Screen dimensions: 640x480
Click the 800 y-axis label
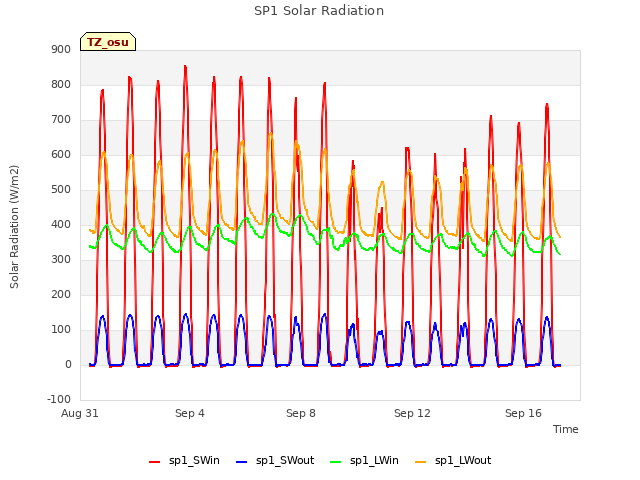(x=61, y=84)
